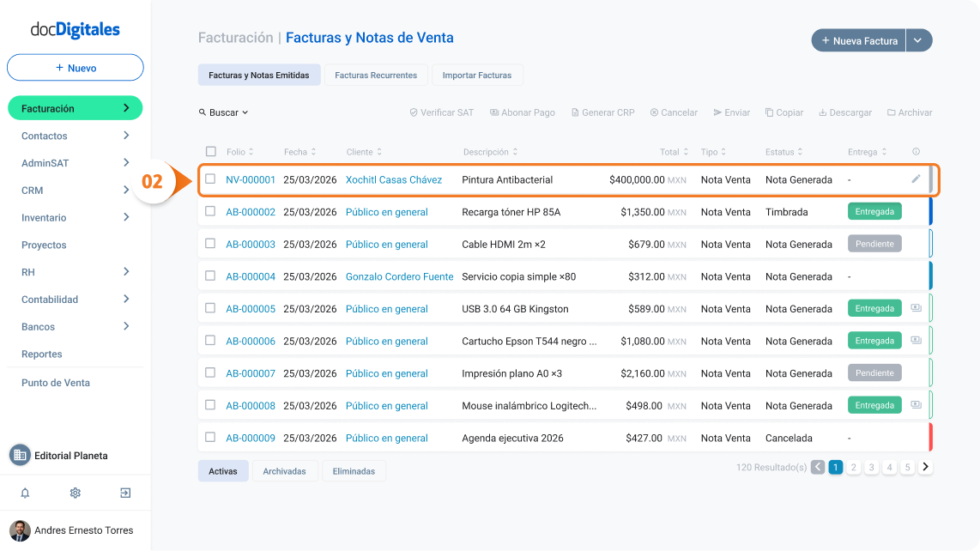The image size is (980, 551).
Task: Click the Nueva Factura button
Action: click(x=858, y=40)
